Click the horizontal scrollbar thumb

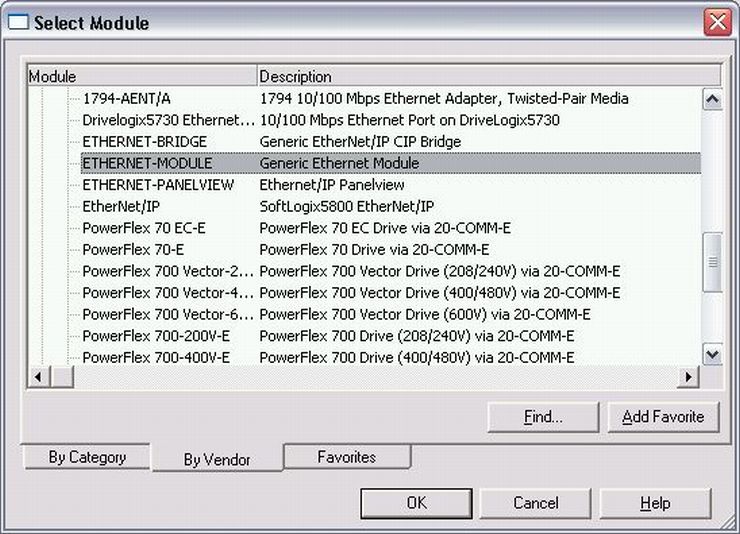(62, 377)
